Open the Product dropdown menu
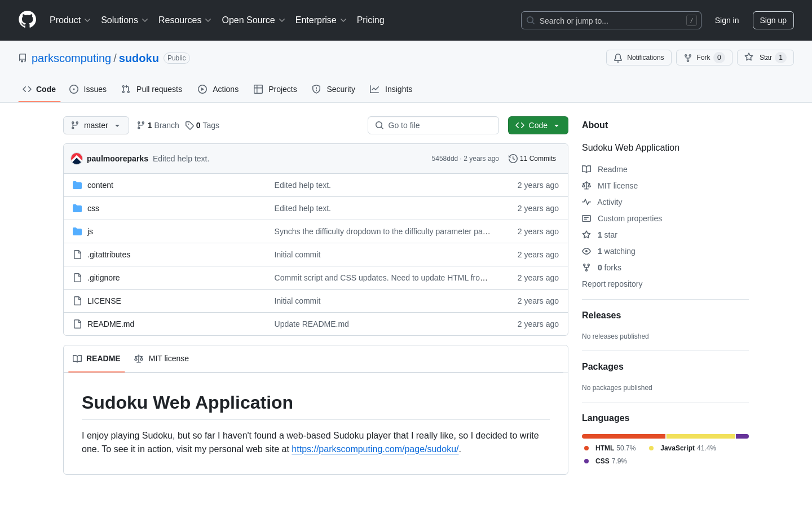The image size is (812, 508). [x=70, y=20]
